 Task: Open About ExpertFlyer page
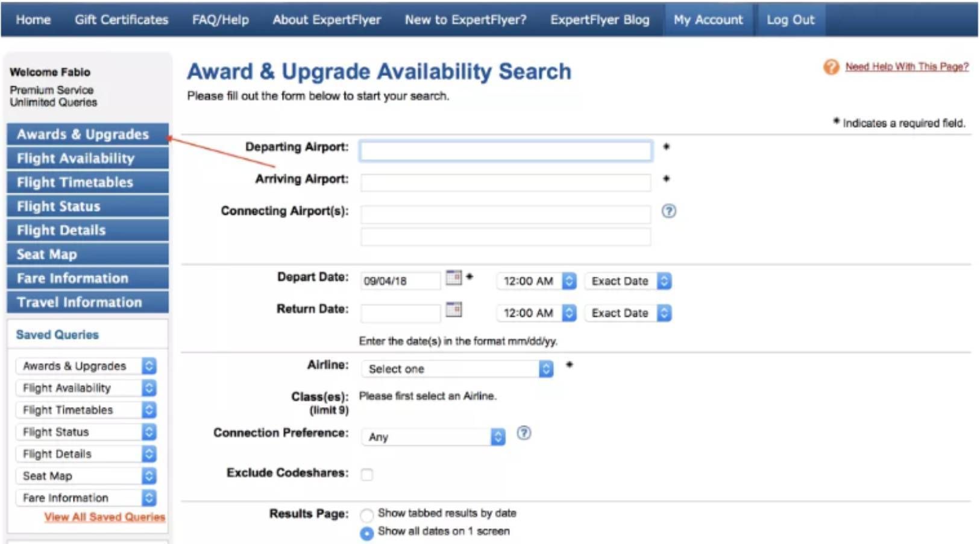(327, 19)
